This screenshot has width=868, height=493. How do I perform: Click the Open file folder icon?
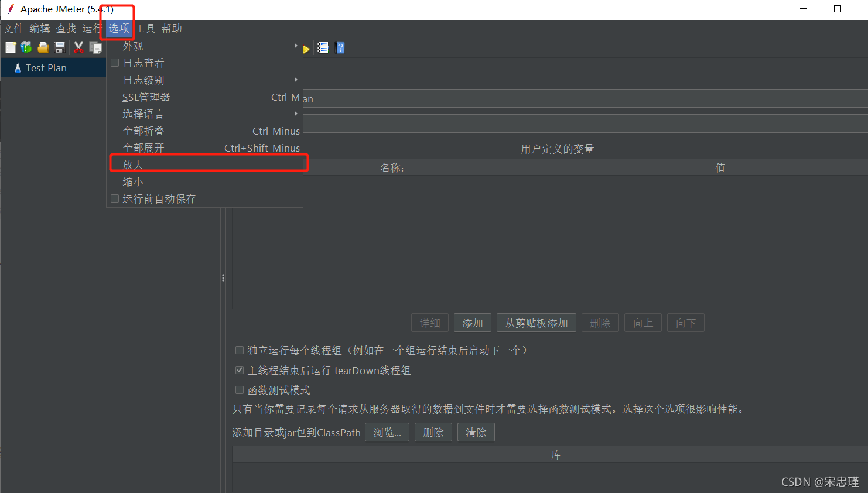tap(43, 47)
